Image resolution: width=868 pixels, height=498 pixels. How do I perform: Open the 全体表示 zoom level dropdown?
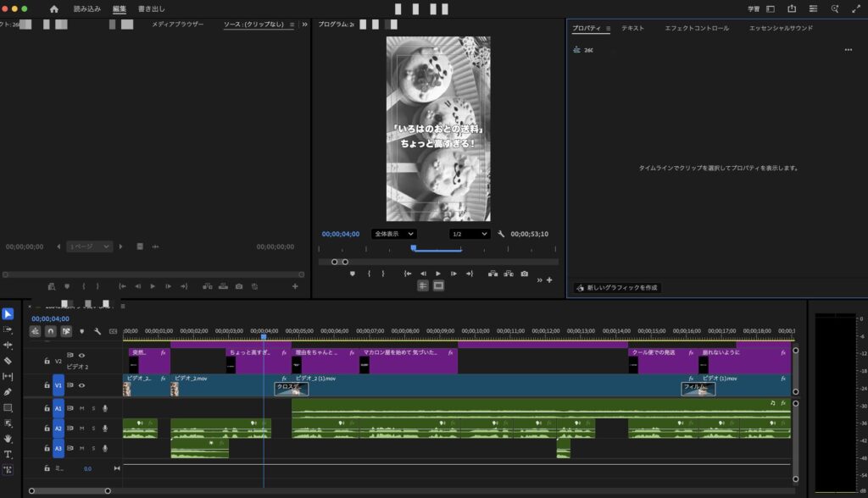[x=392, y=234]
